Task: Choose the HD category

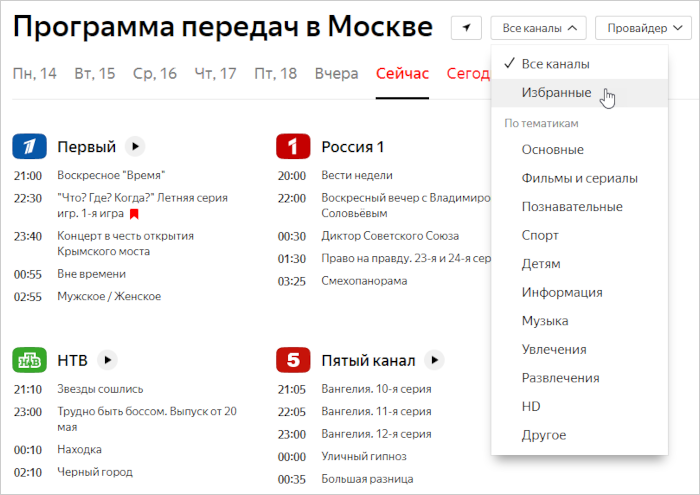Action: [579, 407]
